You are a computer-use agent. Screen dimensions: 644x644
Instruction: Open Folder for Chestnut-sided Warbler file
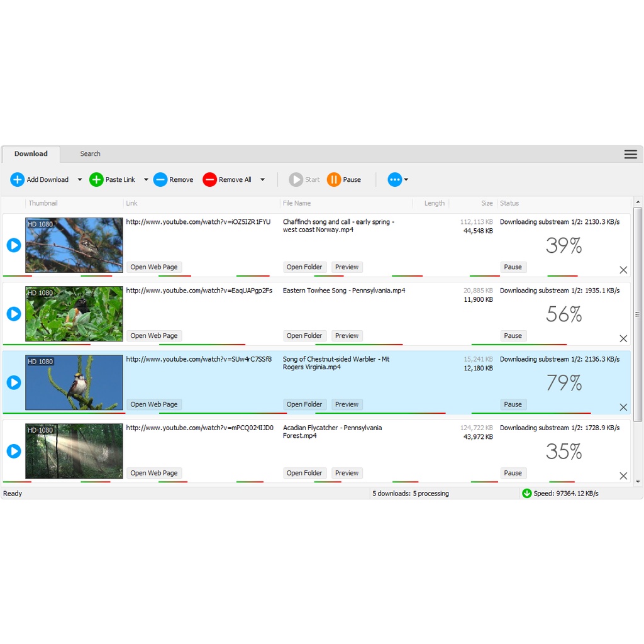point(304,404)
